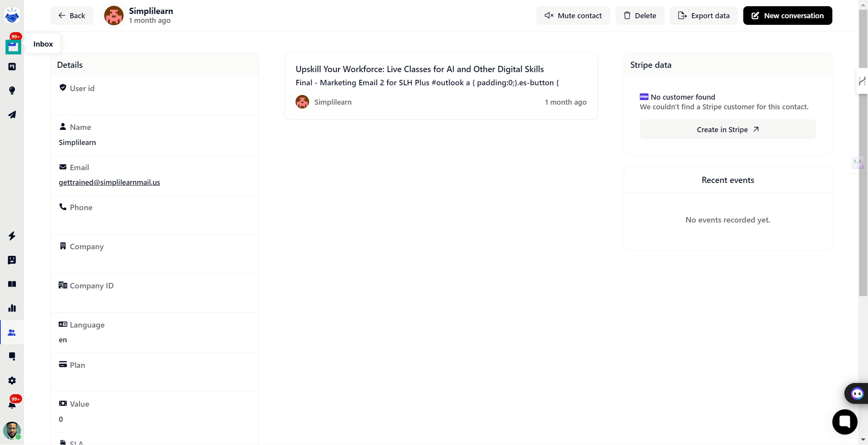Image resolution: width=868 pixels, height=445 pixels.
Task: Click the Language value en
Action: click(63, 340)
